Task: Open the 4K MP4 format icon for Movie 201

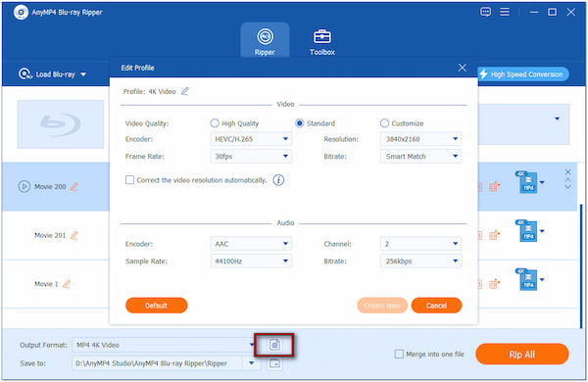Action: coord(527,231)
